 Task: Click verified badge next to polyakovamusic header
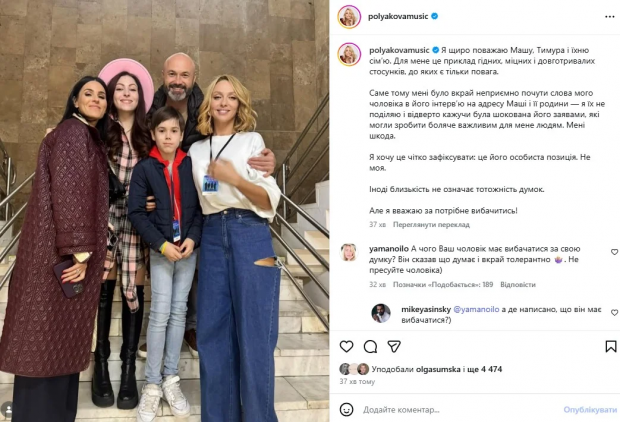point(435,16)
